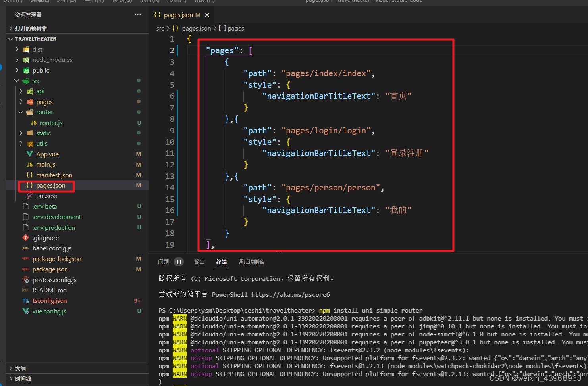
Task: Switch to the Terminal panel tab
Action: coord(222,262)
